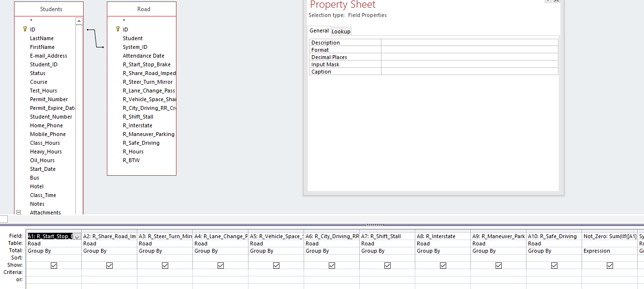644x289 pixels.
Task: Select E-mail_Address field in Students table
Action: [x=48, y=56]
